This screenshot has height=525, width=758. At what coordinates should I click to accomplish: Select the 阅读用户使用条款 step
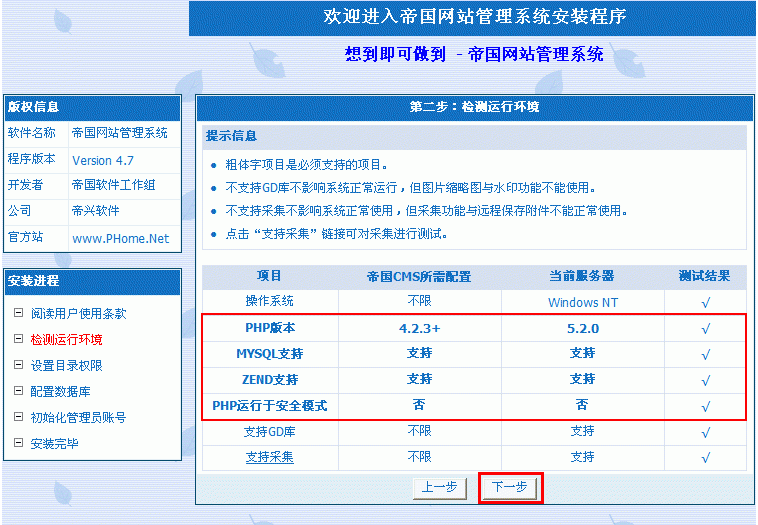coord(78,314)
